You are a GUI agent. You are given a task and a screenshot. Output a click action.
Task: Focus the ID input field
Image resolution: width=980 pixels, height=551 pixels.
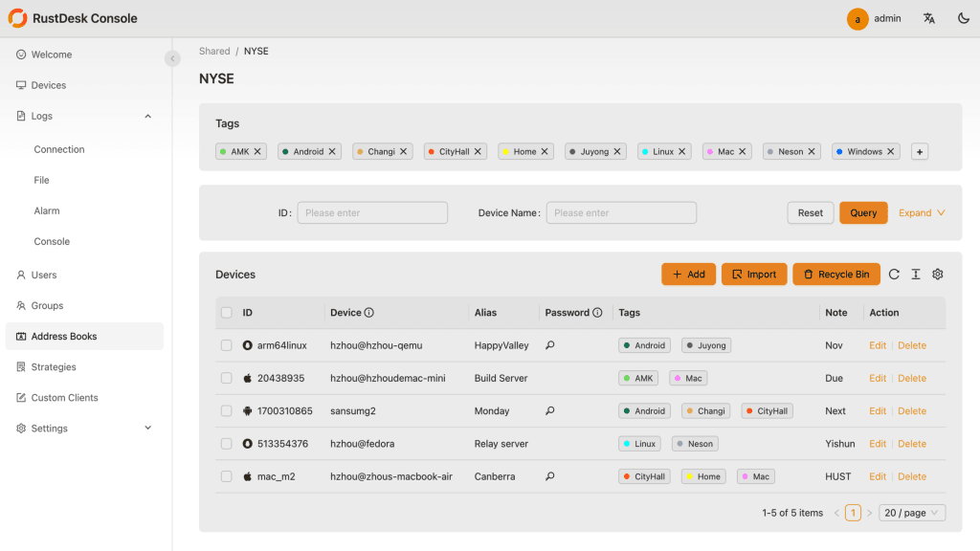point(372,213)
